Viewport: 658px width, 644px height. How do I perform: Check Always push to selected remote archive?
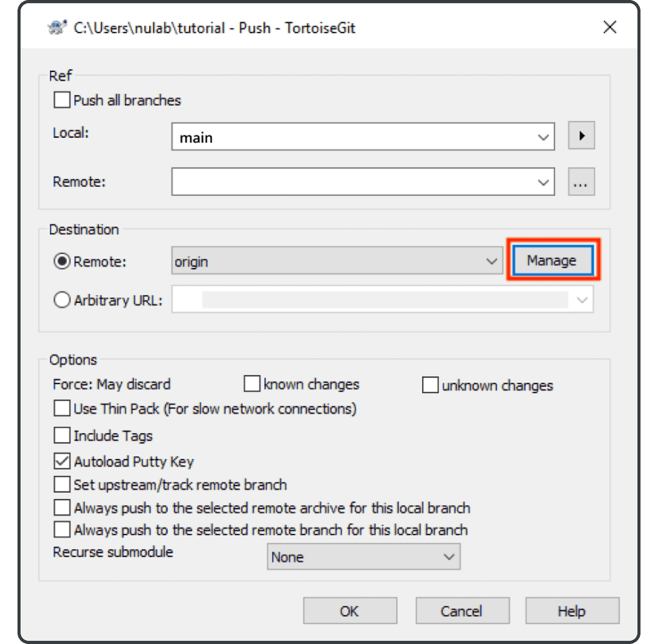[62, 508]
